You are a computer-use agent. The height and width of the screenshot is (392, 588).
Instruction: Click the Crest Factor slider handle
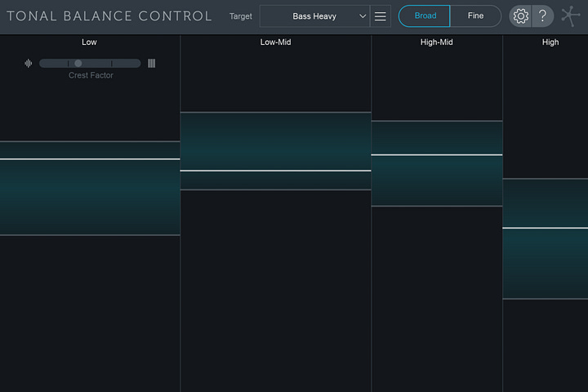tap(78, 64)
